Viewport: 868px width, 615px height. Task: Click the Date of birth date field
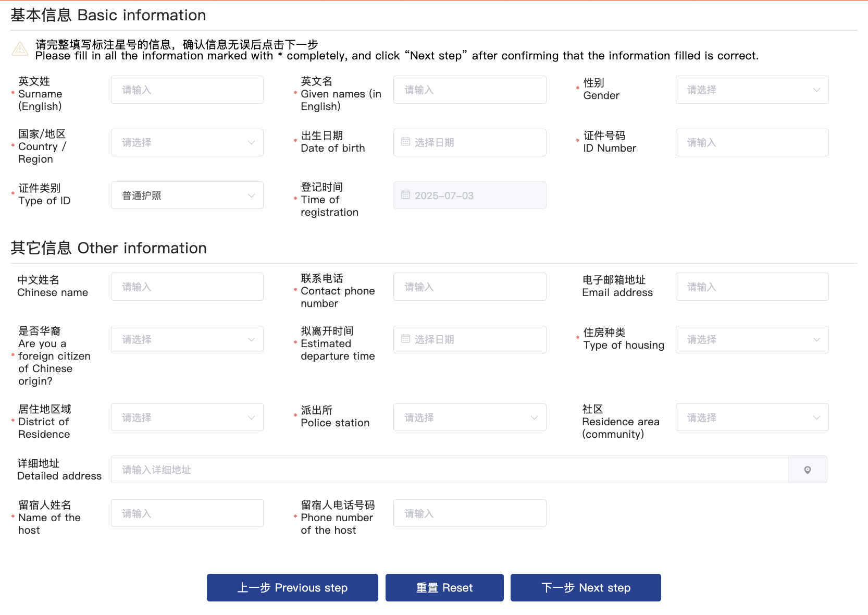pyautogui.click(x=469, y=142)
